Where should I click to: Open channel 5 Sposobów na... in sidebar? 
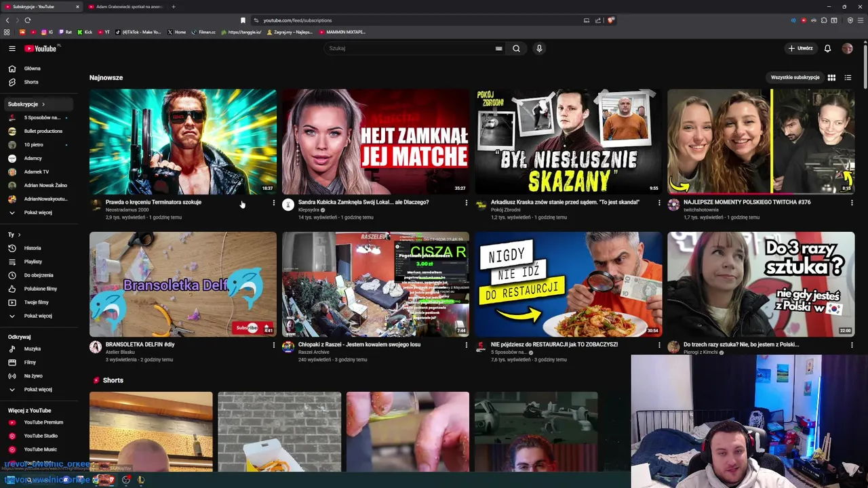[38, 117]
